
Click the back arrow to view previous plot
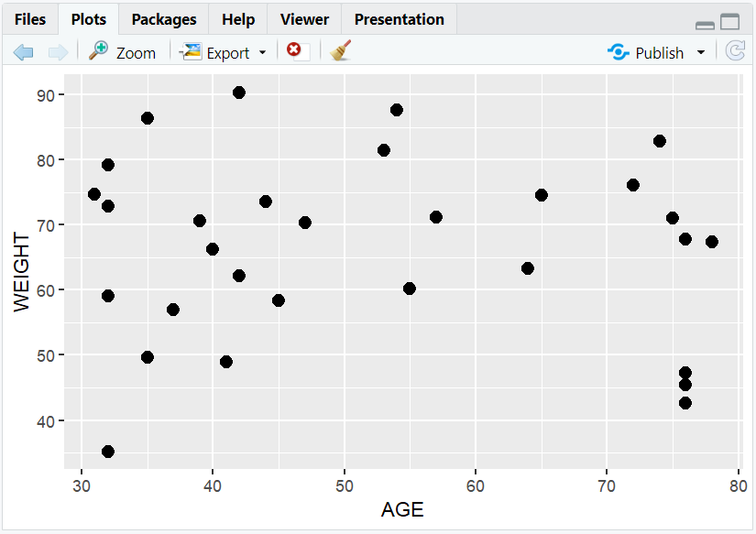click(24, 52)
